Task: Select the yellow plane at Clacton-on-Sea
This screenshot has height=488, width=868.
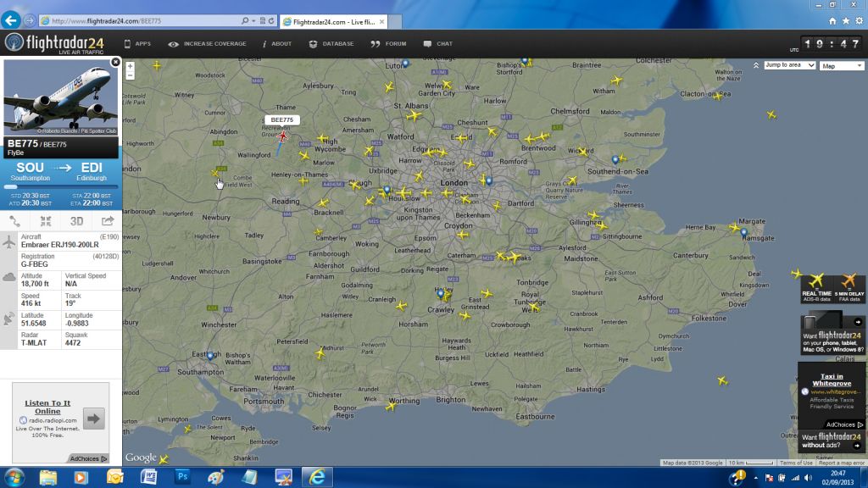Action: pyautogui.click(x=717, y=97)
